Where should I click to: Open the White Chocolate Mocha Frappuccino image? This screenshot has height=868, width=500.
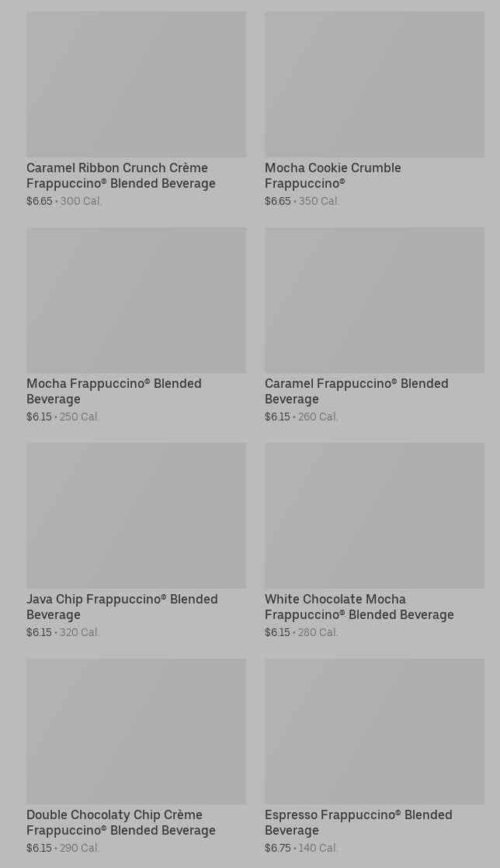(x=374, y=515)
